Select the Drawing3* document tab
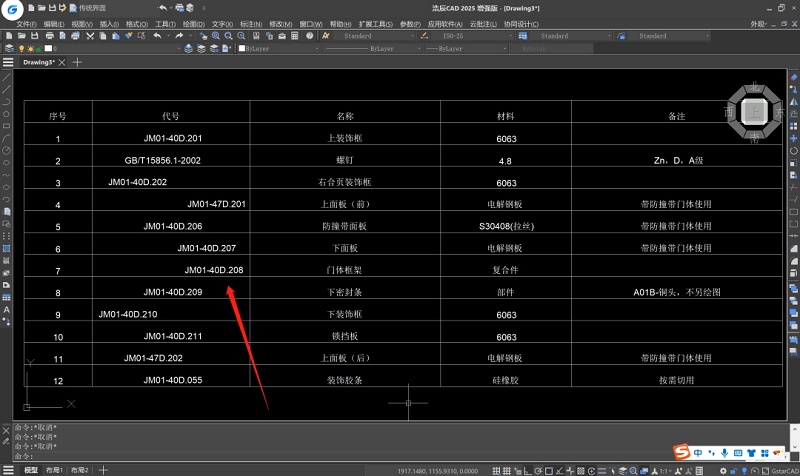This screenshot has width=800, height=476. point(39,62)
